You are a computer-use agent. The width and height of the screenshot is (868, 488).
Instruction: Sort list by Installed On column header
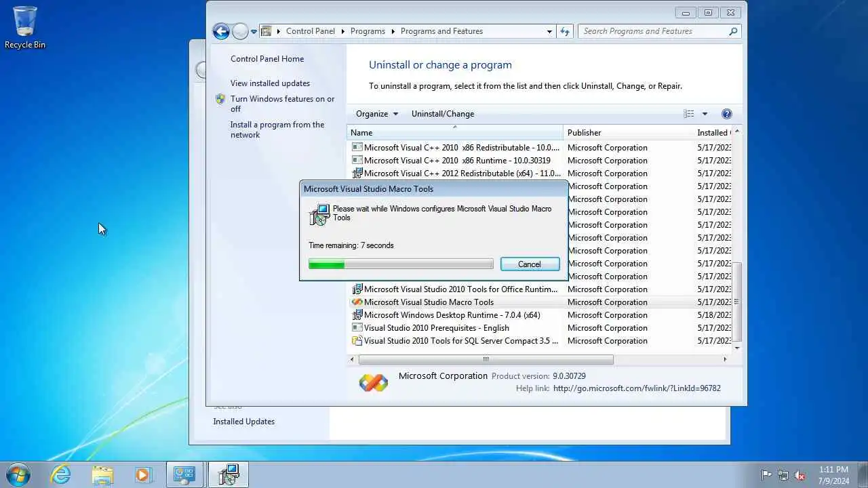[x=713, y=133]
